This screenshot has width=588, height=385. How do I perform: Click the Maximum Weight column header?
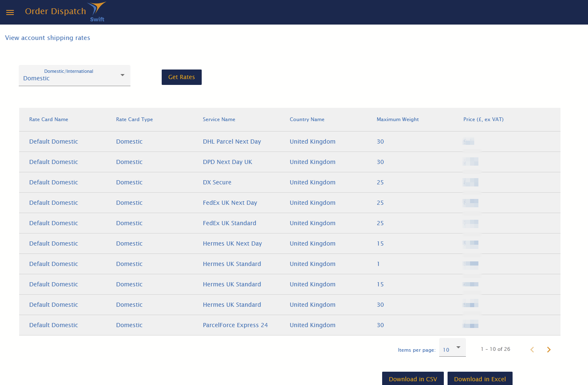[x=398, y=119]
